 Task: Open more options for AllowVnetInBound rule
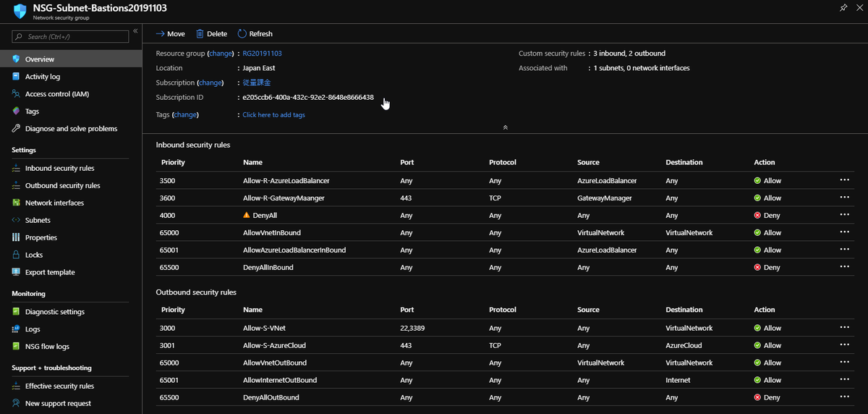[844, 232]
